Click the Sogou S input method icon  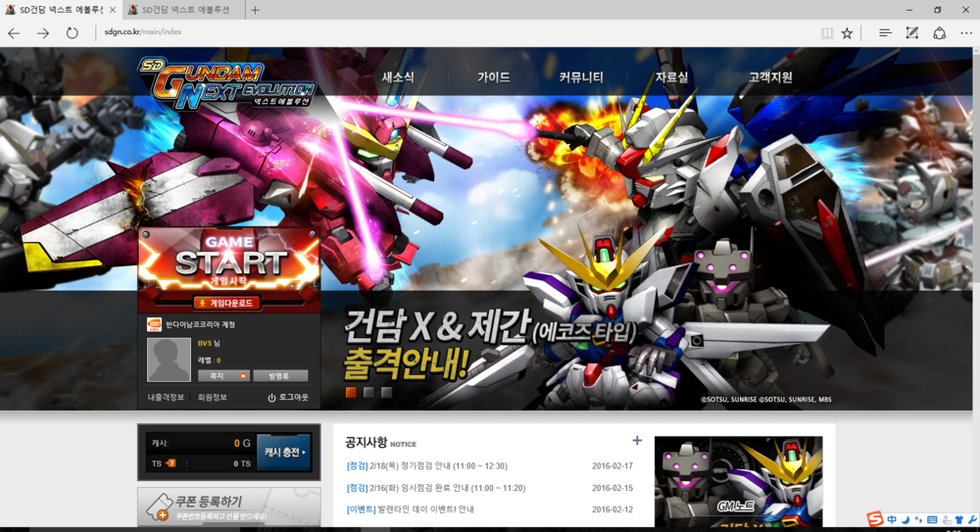(x=875, y=519)
